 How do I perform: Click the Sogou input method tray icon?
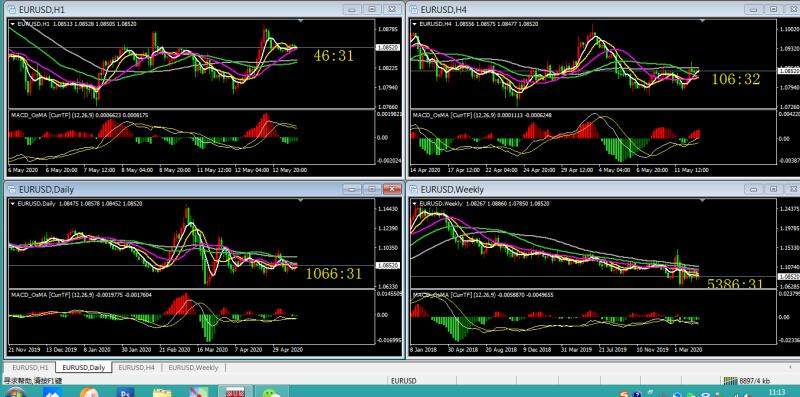[624, 394]
